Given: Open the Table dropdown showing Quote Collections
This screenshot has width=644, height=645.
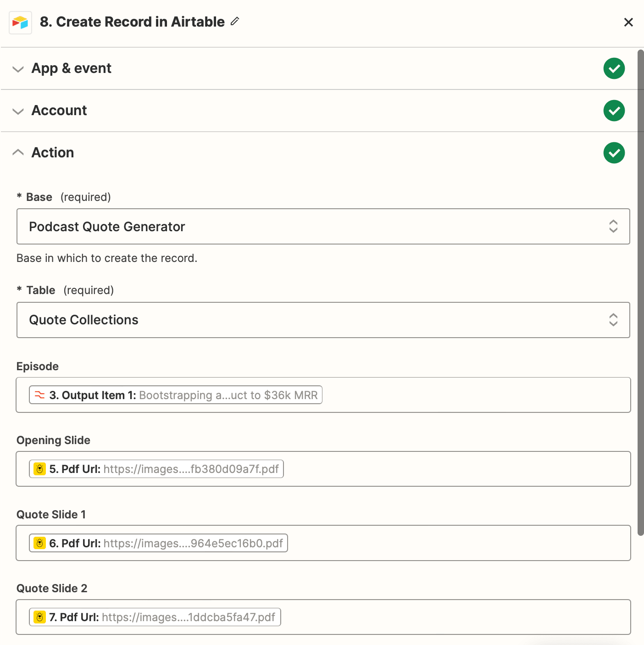Looking at the screenshot, I should tap(613, 320).
